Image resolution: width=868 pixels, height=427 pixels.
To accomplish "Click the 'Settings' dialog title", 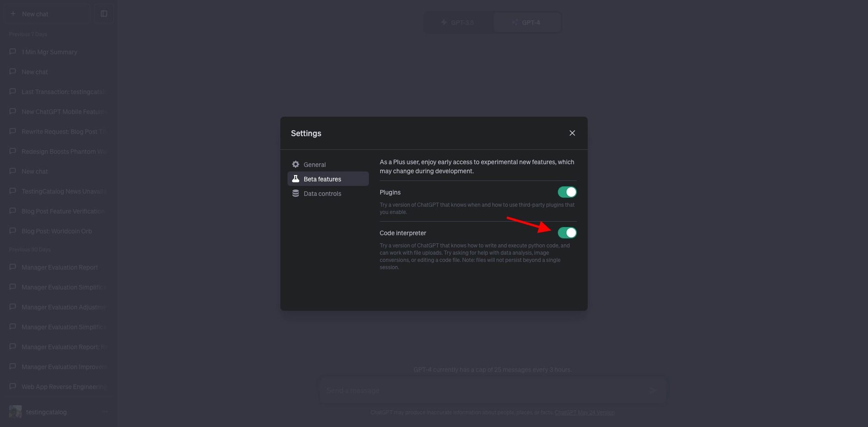I will coord(306,133).
